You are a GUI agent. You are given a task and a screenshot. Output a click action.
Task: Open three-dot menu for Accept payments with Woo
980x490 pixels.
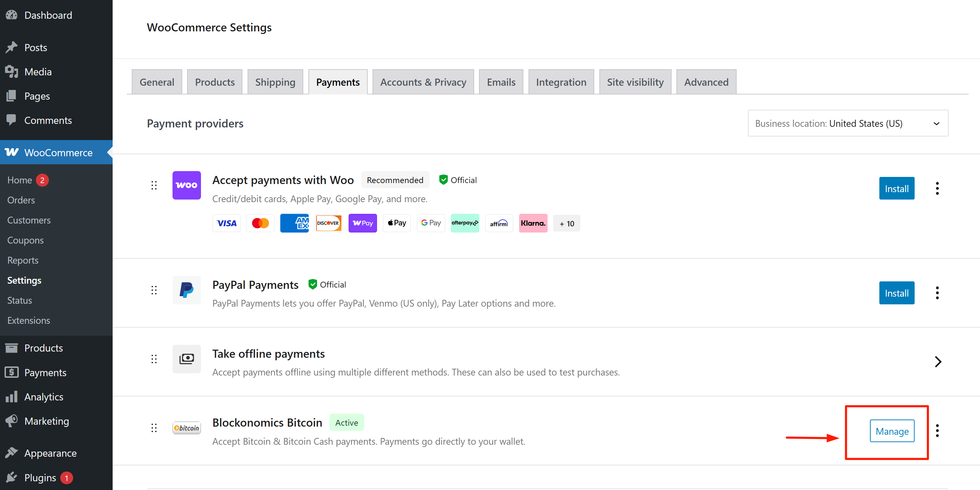(937, 189)
